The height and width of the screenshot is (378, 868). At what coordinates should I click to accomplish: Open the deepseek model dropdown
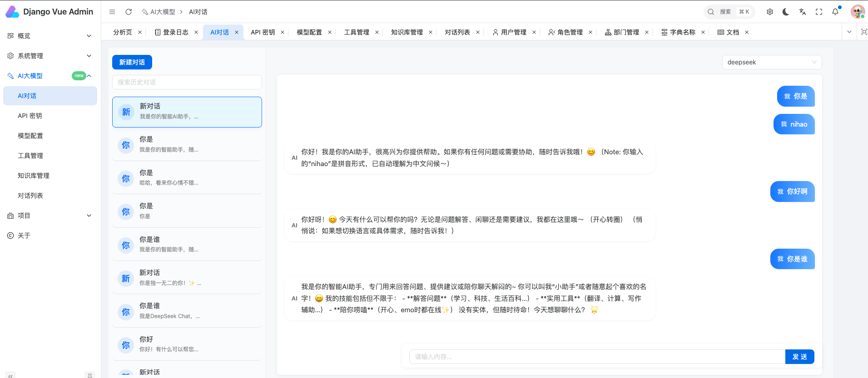coord(772,62)
